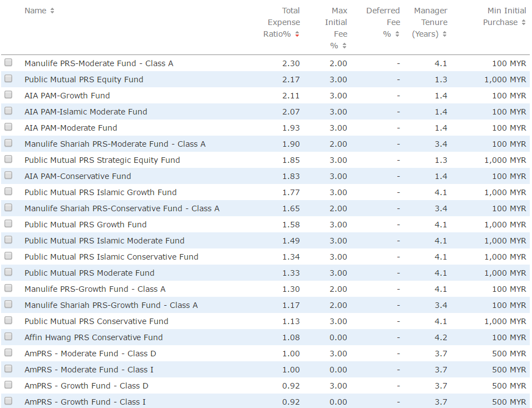Viewport: 532px width, 408px height.
Task: Open AmPRS - Growth Fund - Class D
Action: click(86, 386)
